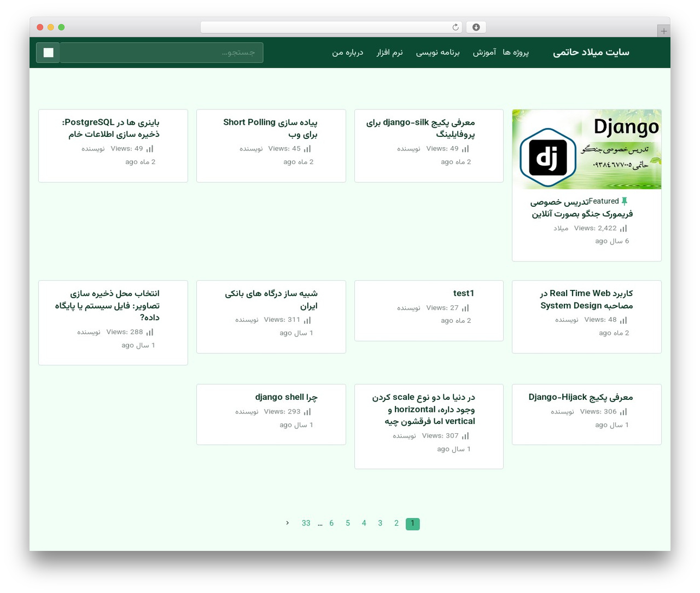Click views chart icon on django-silk card
The image size is (700, 593).
point(465,149)
